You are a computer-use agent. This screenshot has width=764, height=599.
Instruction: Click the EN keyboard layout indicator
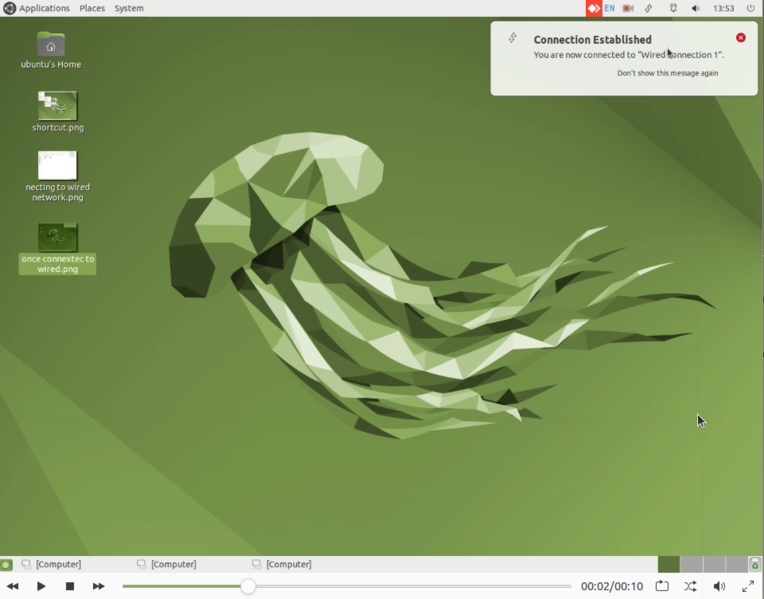coord(610,8)
